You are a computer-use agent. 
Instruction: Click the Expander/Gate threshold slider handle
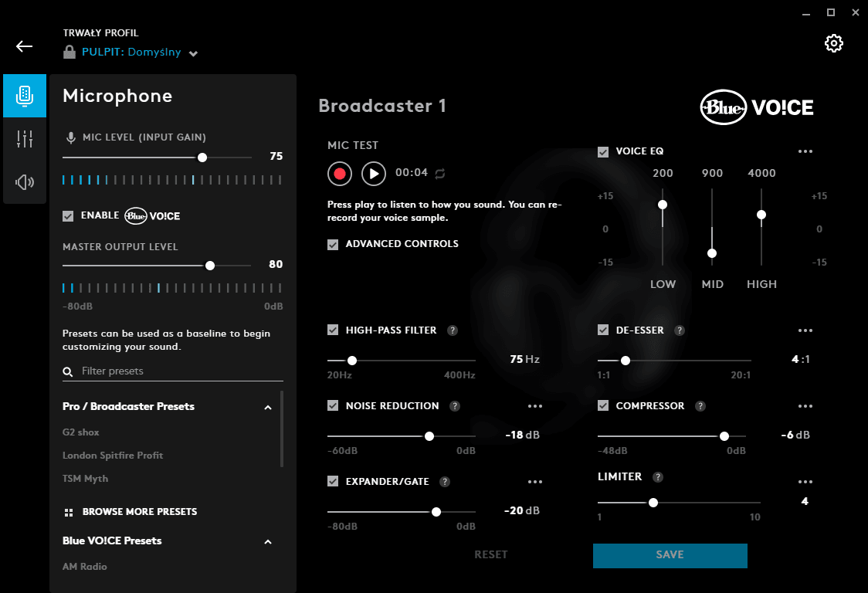pos(436,512)
